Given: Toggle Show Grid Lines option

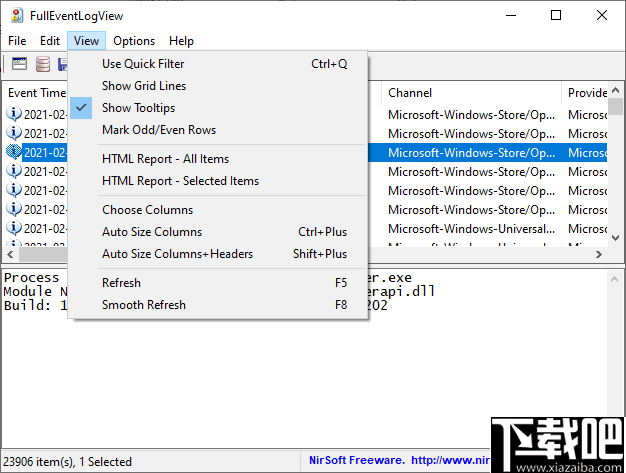Looking at the screenshot, I should (x=218, y=86).
